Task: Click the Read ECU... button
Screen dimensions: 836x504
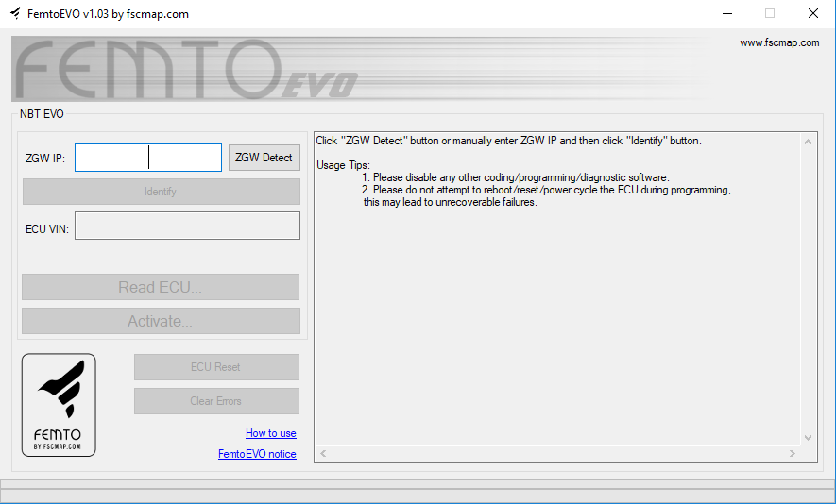Action: 161,287
